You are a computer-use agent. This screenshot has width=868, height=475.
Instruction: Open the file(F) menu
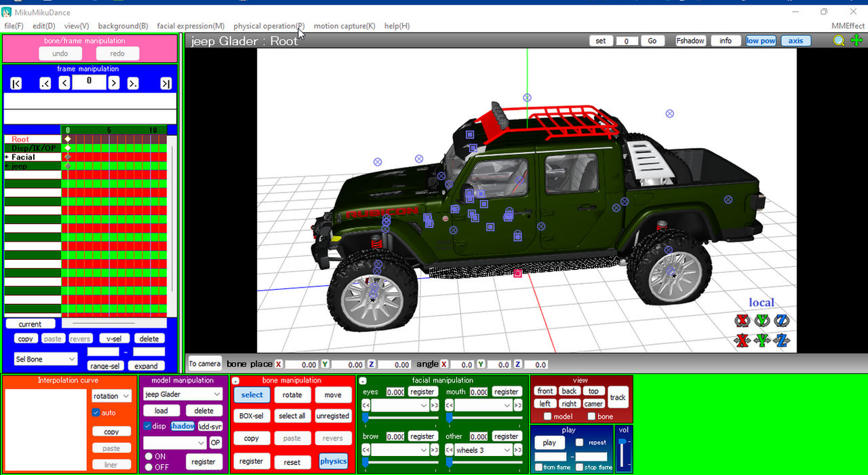tap(14, 26)
